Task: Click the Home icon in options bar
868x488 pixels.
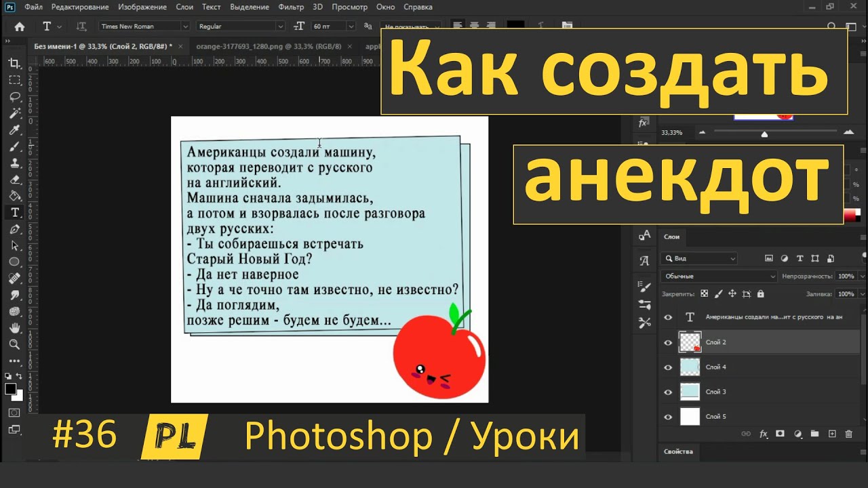Action: click(19, 26)
